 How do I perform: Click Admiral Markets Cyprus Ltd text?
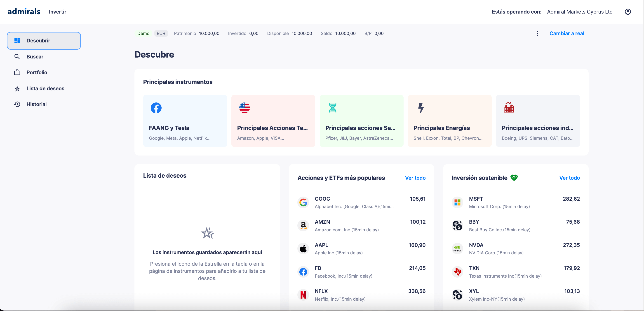point(580,12)
